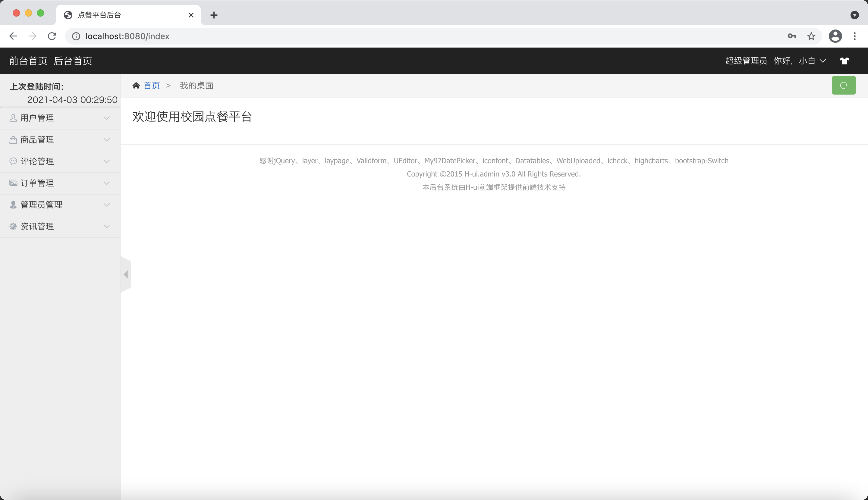Screen dimensions: 868x500
Task: View site information icon in address bar
Action: [x=76, y=36]
